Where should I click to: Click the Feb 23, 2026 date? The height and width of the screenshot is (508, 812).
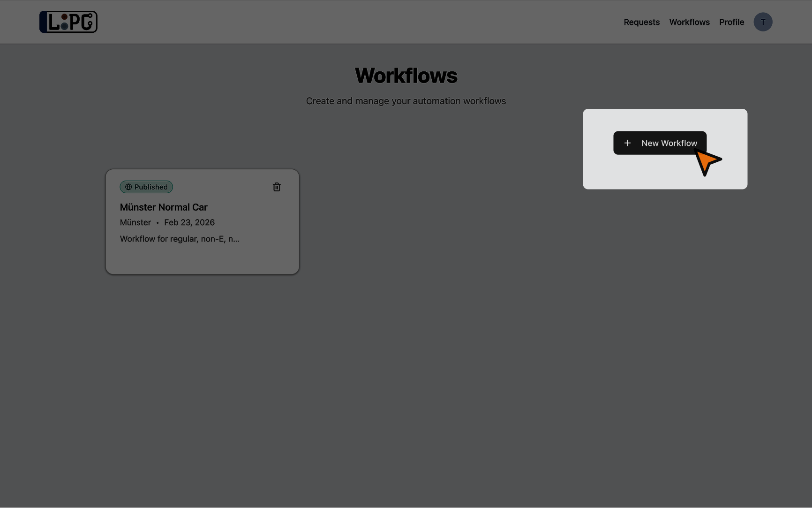[189, 222]
